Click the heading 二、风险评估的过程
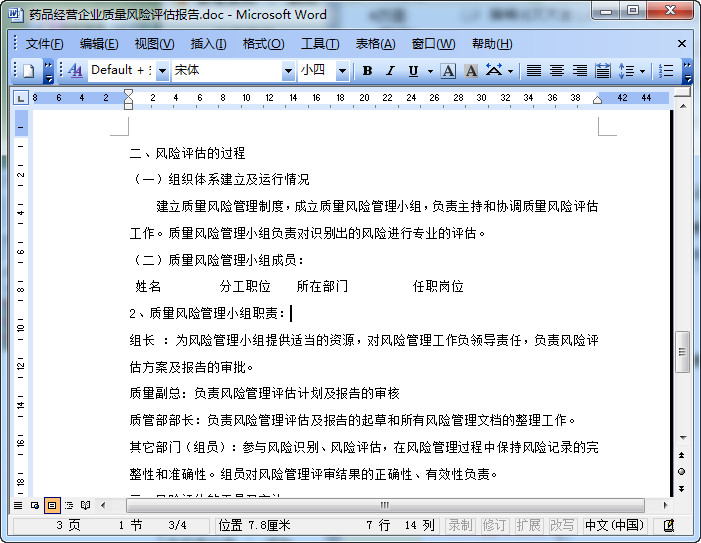The height and width of the screenshot is (543, 701). coord(187,153)
